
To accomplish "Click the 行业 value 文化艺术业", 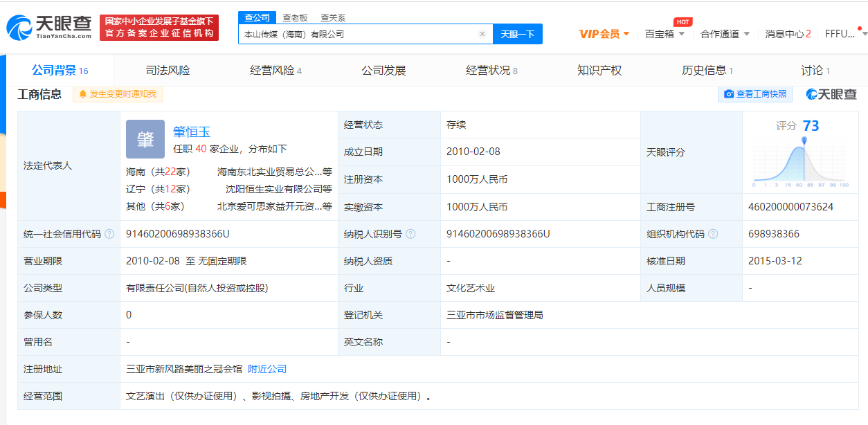I will [x=471, y=288].
